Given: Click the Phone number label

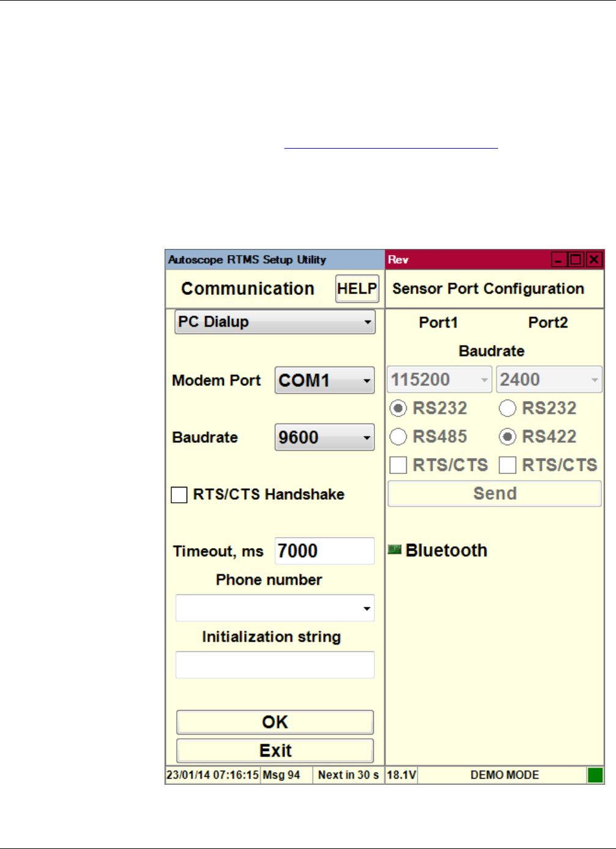Looking at the screenshot, I should click(x=269, y=580).
